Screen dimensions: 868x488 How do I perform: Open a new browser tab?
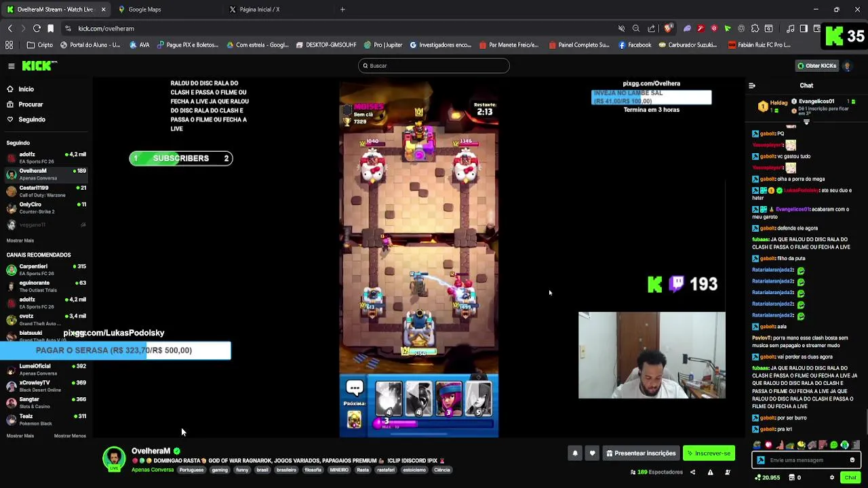pyautogui.click(x=342, y=9)
